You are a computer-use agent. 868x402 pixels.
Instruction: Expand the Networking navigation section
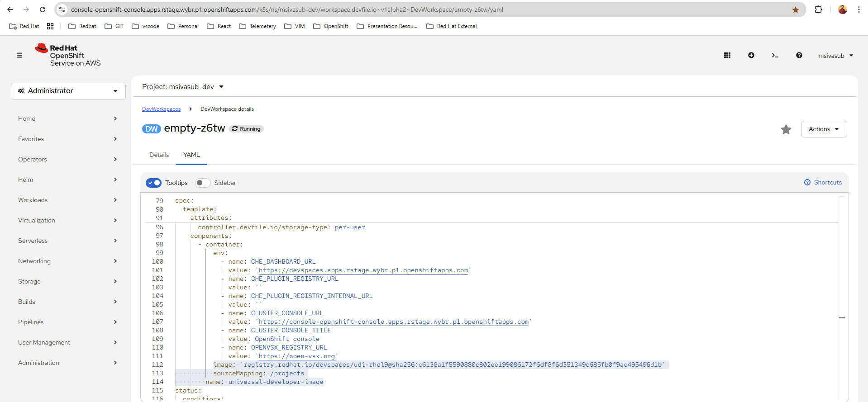coord(68,261)
